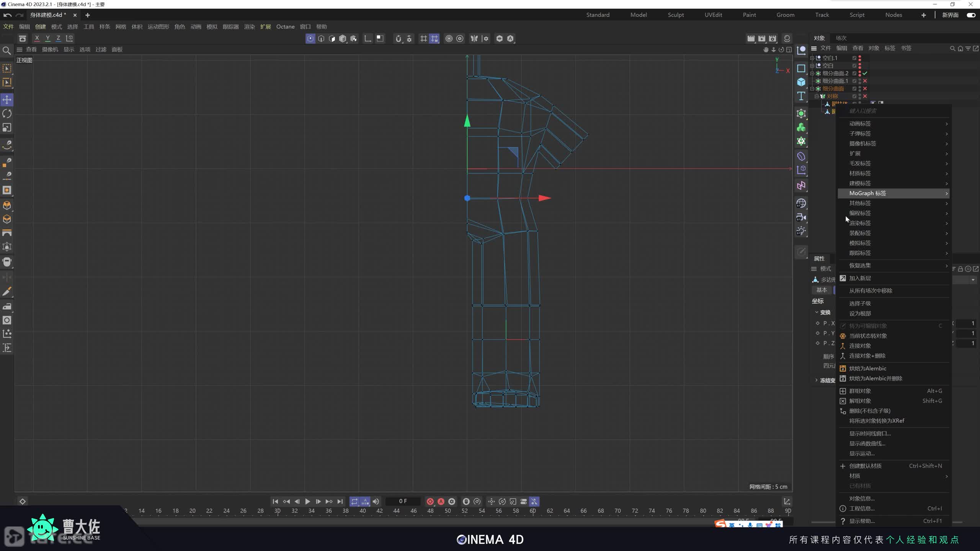Select the Move tool in left toolbar
Screen dimensions: 980x551
7,100
